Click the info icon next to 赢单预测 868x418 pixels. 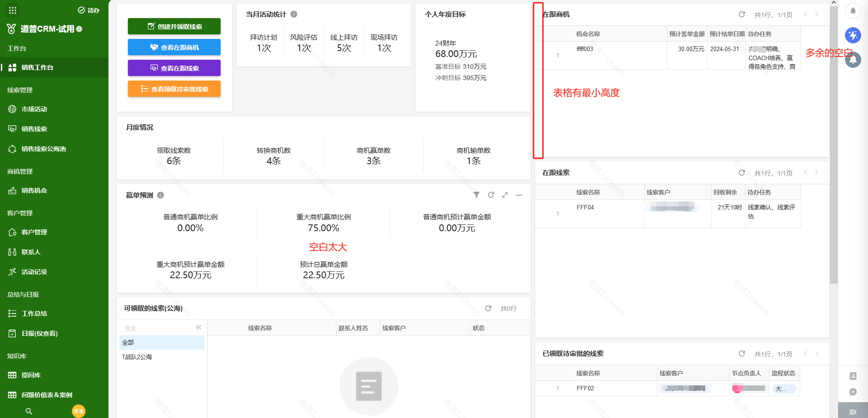[160, 195]
